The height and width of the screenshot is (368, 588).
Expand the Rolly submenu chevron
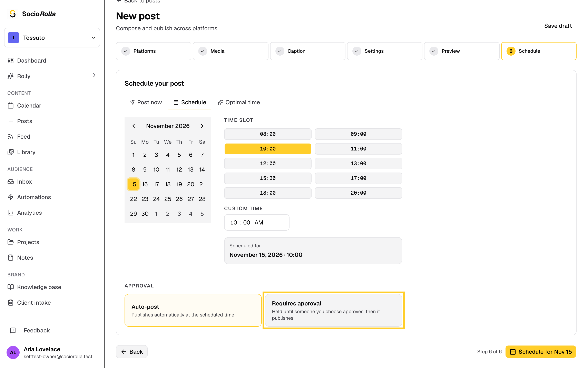tap(94, 75)
